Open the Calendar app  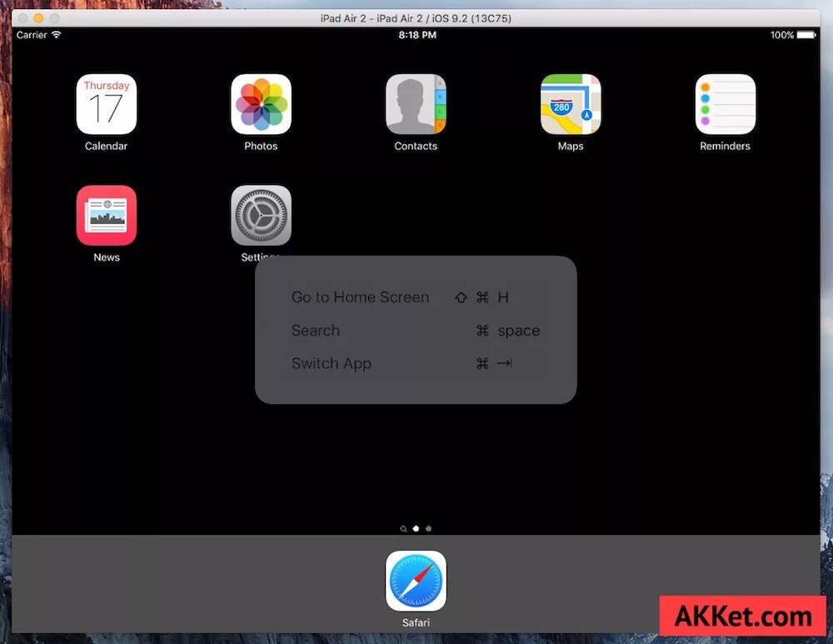point(107,104)
